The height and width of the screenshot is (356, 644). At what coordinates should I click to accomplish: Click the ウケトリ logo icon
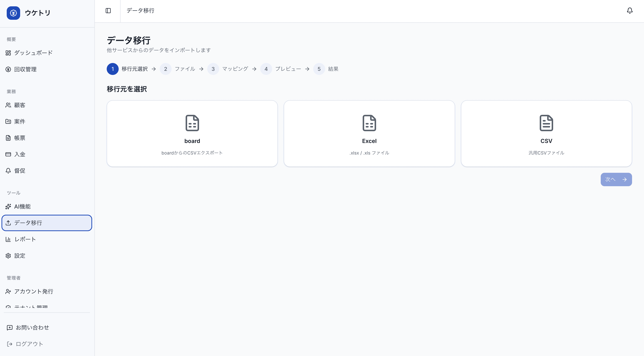(x=13, y=13)
